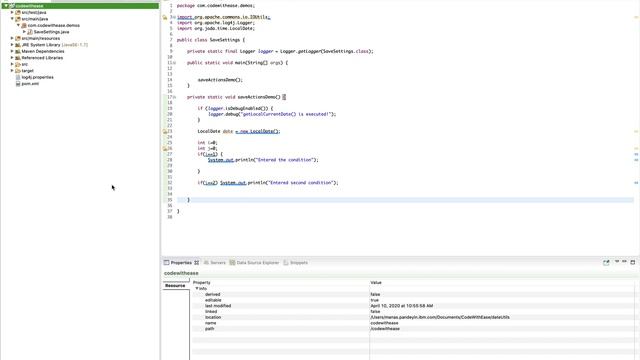The height and width of the screenshot is (360, 640).
Task: Click the 'new LocalDate()' underlined expression
Action: click(x=258, y=131)
